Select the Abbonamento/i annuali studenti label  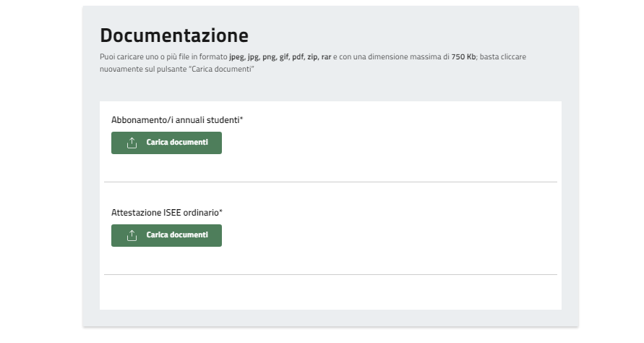pos(175,120)
